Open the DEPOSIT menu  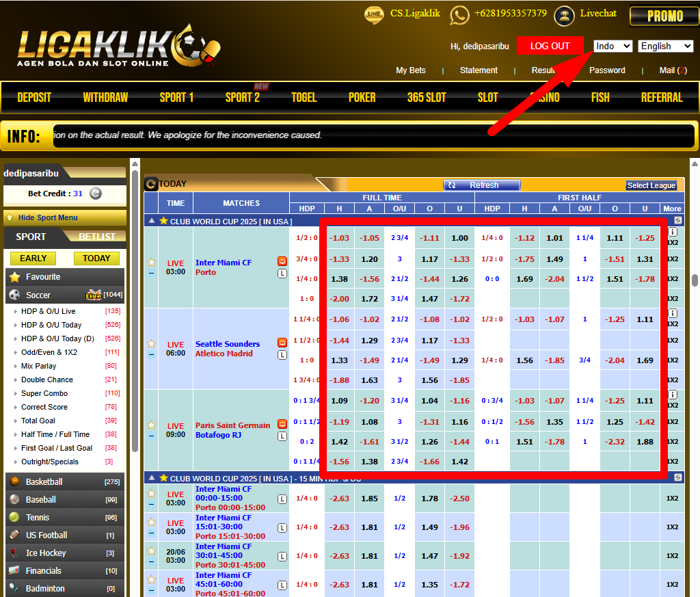coord(34,97)
